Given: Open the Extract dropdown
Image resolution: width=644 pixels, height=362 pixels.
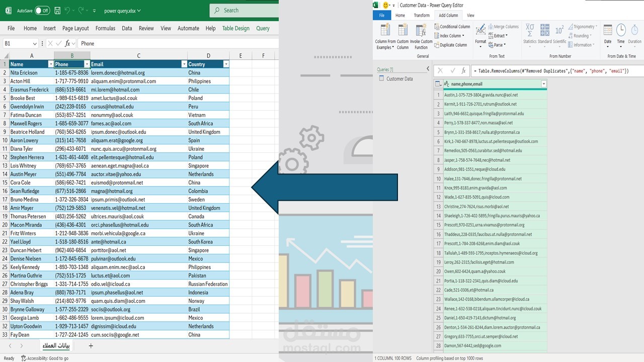Looking at the screenshot, I should (x=498, y=36).
